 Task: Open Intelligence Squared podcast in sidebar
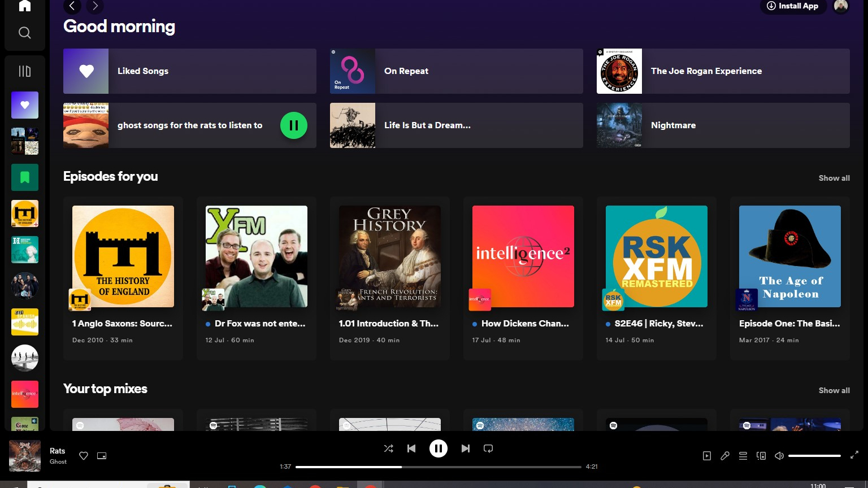[x=25, y=394]
